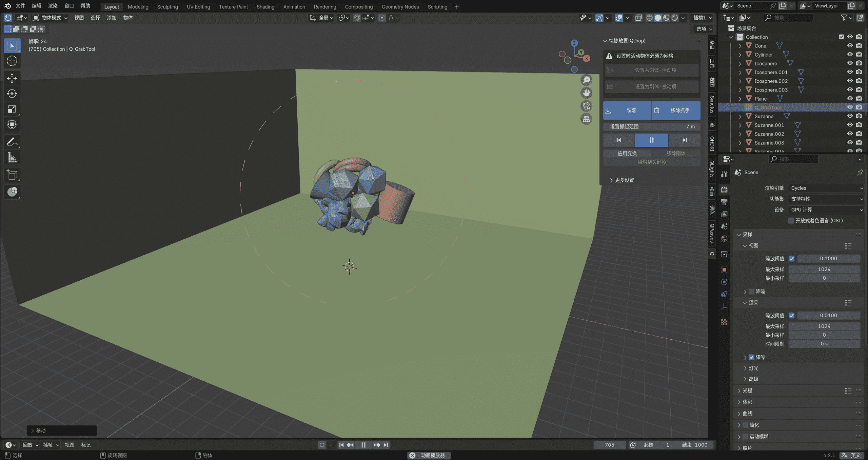This screenshot has width=868, height=460.
Task: Select Q_GrabTool in the outliner
Action: pos(768,107)
